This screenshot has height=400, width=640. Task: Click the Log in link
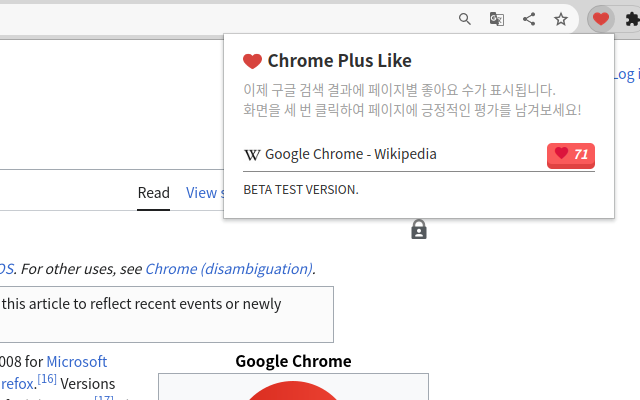[626, 74]
